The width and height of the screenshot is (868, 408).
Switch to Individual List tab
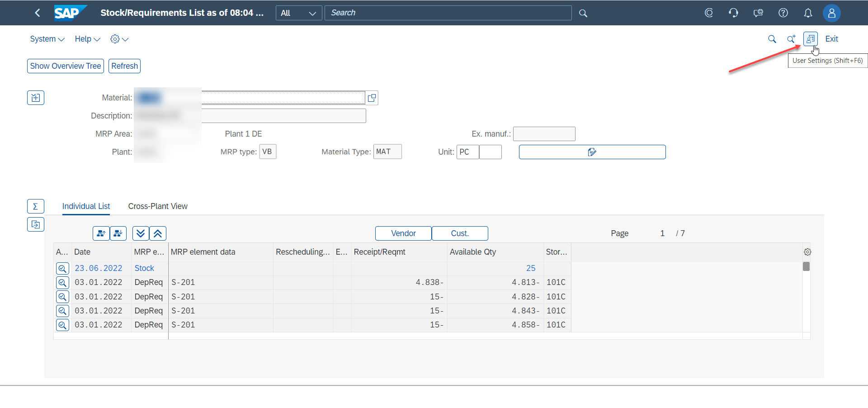click(86, 206)
